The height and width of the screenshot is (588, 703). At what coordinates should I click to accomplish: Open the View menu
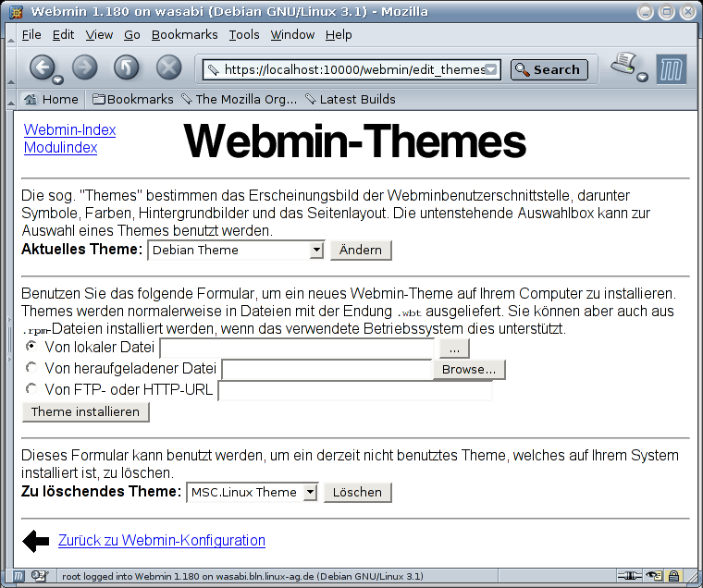99,34
